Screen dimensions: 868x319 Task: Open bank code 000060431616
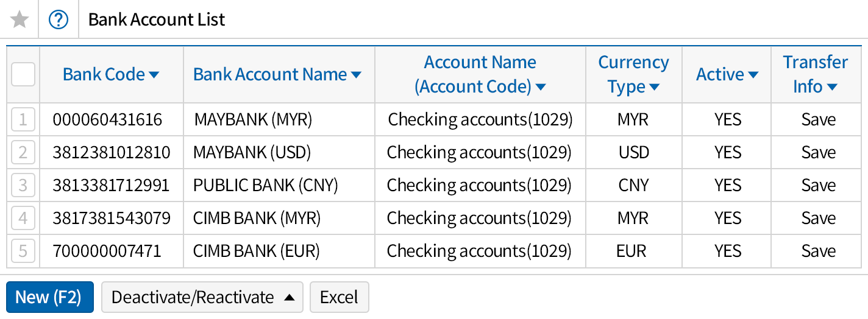(108, 120)
